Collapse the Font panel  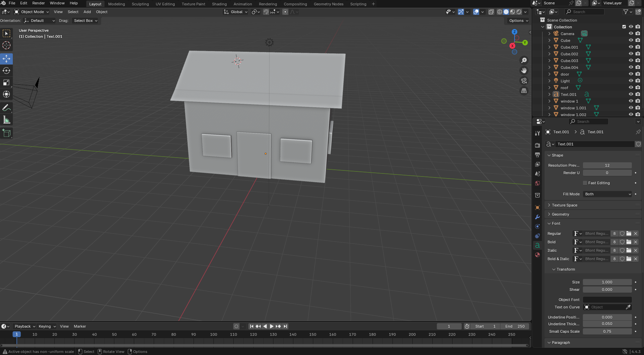click(556, 223)
